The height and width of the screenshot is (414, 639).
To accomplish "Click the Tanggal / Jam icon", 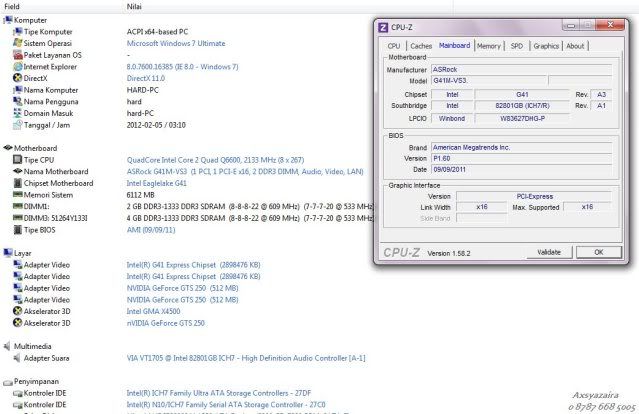I will (18, 125).
